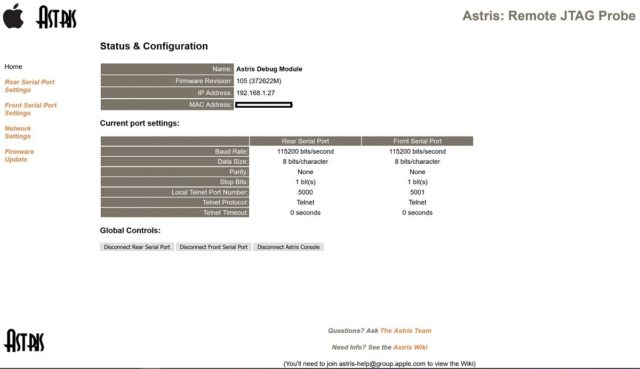The height and width of the screenshot is (369, 640).
Task: Click the Front Serial Port column header
Action: [417, 141]
